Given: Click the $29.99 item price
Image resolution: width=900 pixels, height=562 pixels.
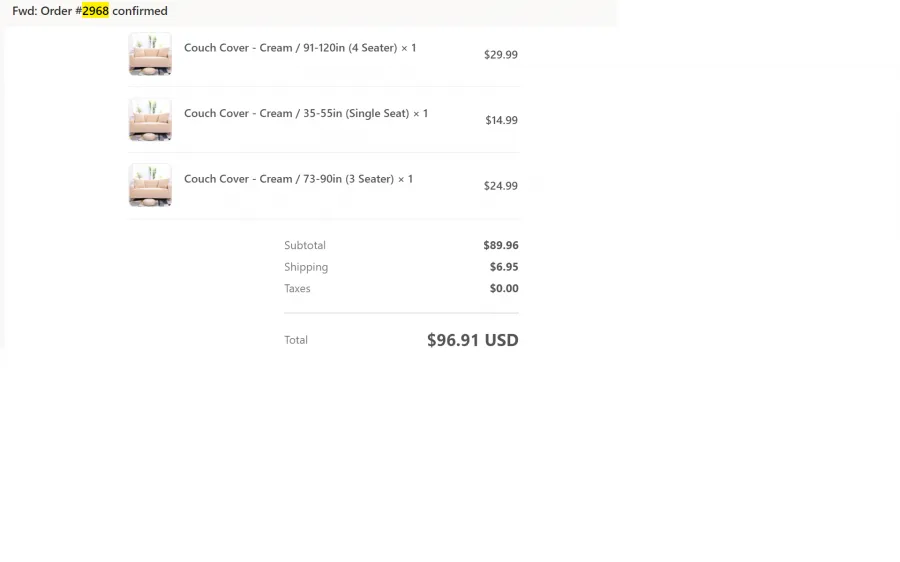Looking at the screenshot, I should point(501,55).
